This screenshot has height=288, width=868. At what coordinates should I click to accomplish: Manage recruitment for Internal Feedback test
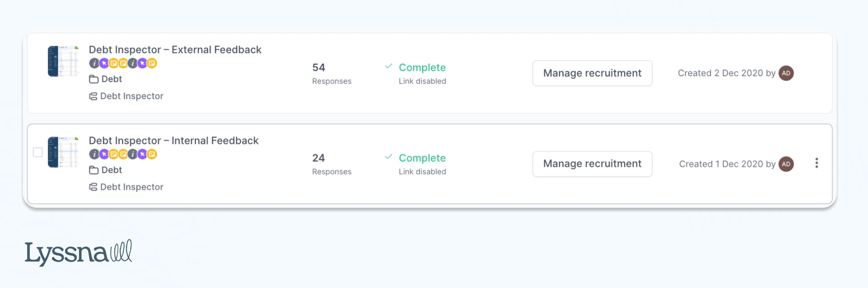592,164
